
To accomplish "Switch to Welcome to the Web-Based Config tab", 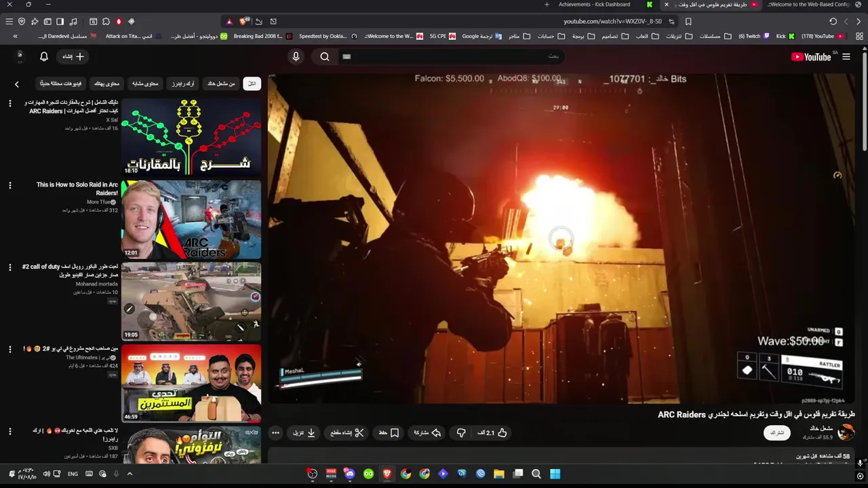I will [x=814, y=5].
